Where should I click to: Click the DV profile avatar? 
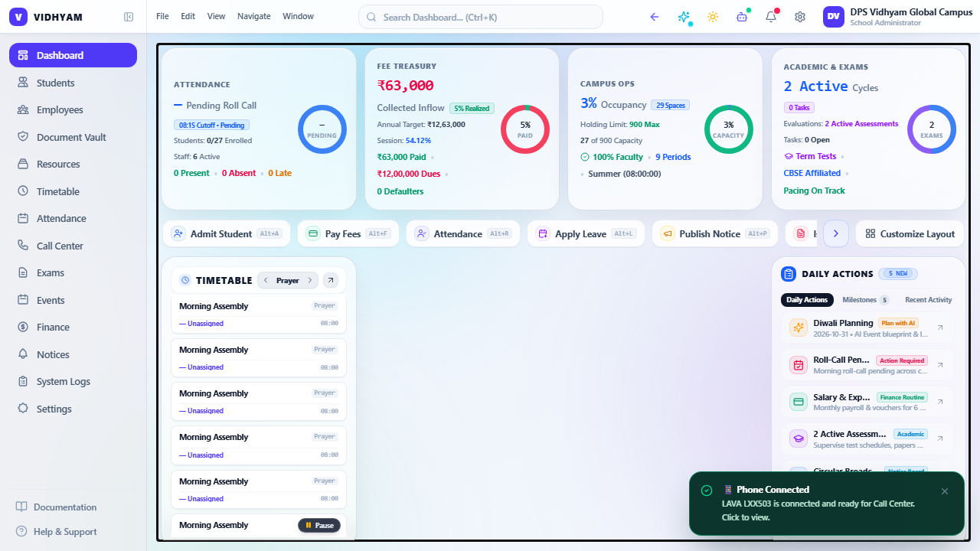[x=834, y=17]
